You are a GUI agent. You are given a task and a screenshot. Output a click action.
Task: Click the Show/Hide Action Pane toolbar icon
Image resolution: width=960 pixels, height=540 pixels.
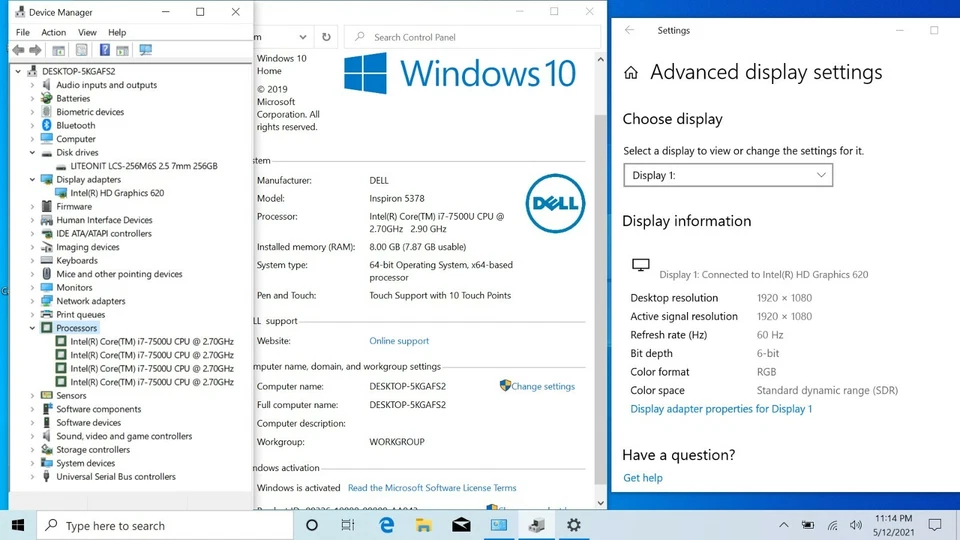122,50
